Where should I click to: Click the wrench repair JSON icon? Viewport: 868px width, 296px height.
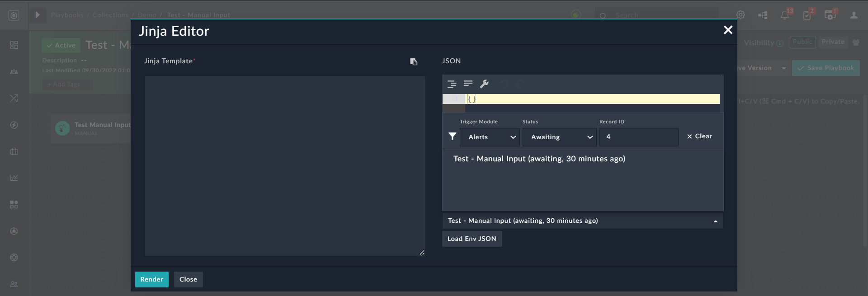click(x=484, y=84)
